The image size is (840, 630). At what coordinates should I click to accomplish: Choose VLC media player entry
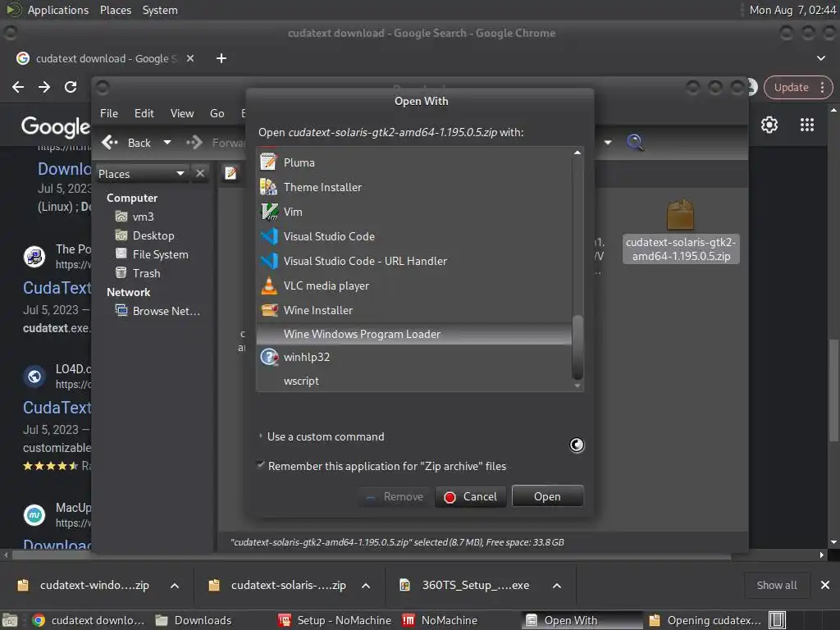[x=414, y=285]
